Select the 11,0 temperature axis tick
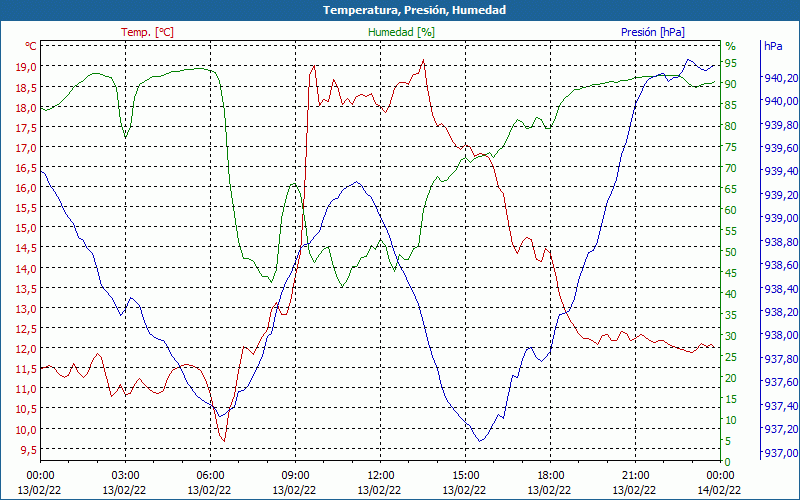Viewport: 800px width, 500px height. [27, 389]
